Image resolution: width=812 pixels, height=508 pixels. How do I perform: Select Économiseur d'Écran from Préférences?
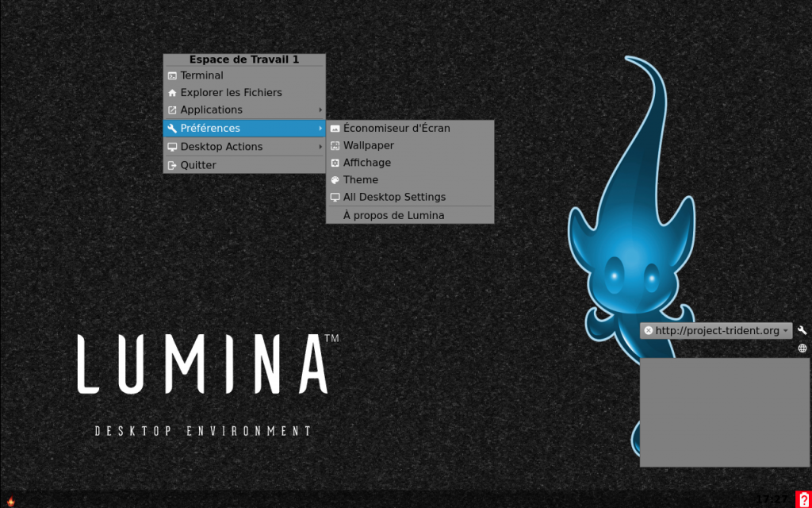coord(396,128)
